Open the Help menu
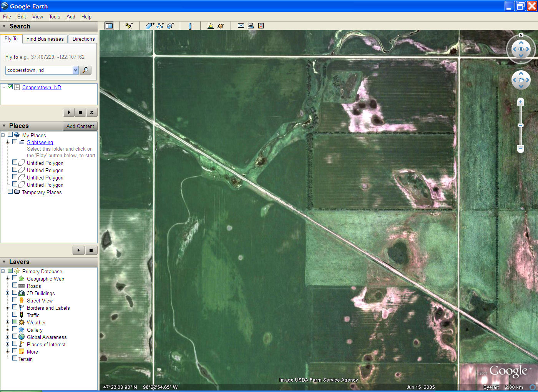538x392 pixels. click(86, 17)
